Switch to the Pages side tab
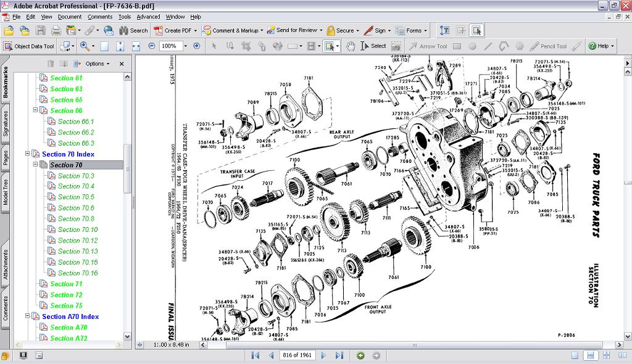Viewport: 632px width, 364px height. 5,158
